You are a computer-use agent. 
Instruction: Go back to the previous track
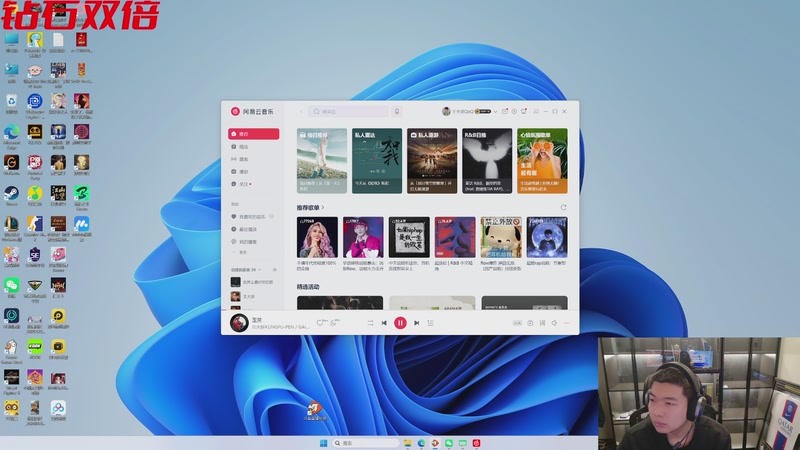[x=384, y=323]
